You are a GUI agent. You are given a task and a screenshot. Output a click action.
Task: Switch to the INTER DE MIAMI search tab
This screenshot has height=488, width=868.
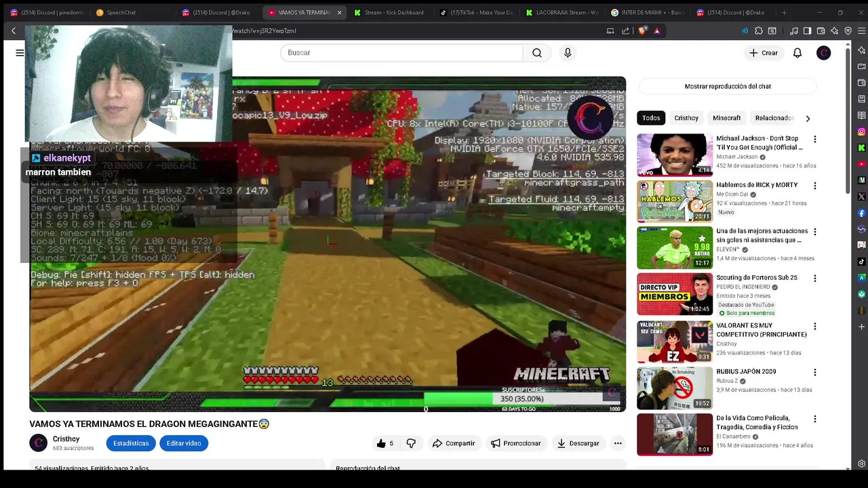(x=648, y=12)
